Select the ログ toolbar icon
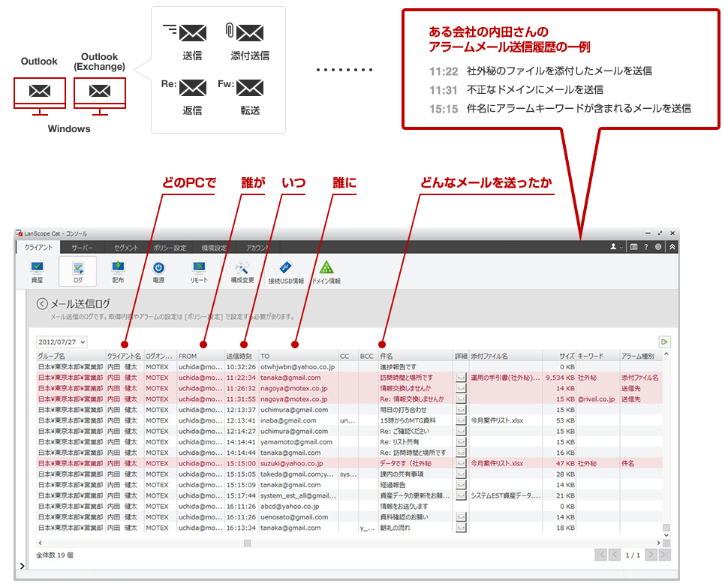The width and height of the screenshot is (728, 584). click(78, 272)
